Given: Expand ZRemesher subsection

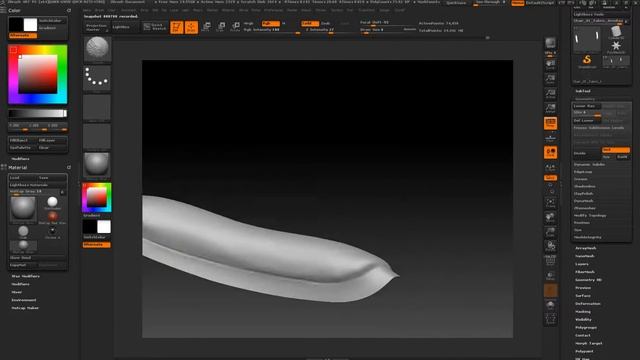Looking at the screenshot, I should tap(584, 208).
